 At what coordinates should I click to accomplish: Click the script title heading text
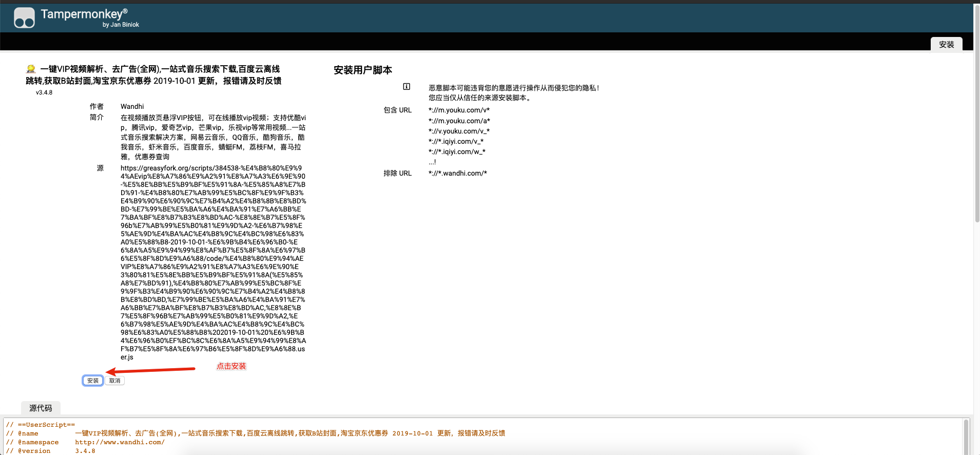153,75
